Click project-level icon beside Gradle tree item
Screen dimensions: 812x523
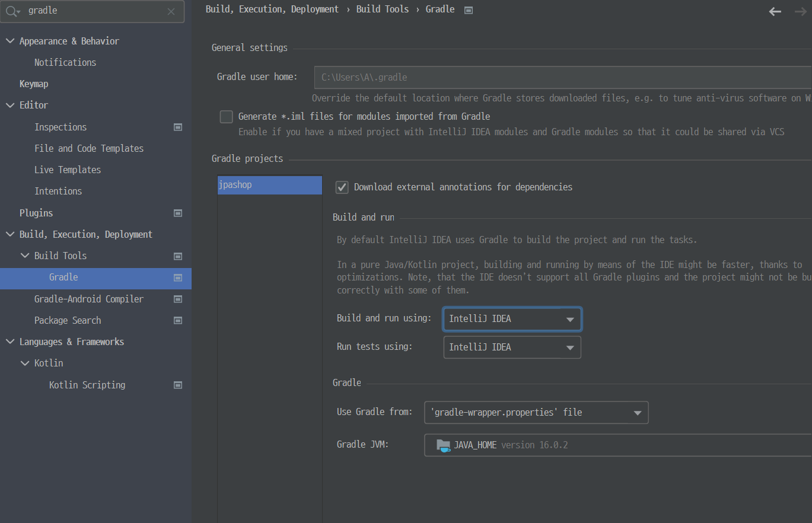pos(177,278)
